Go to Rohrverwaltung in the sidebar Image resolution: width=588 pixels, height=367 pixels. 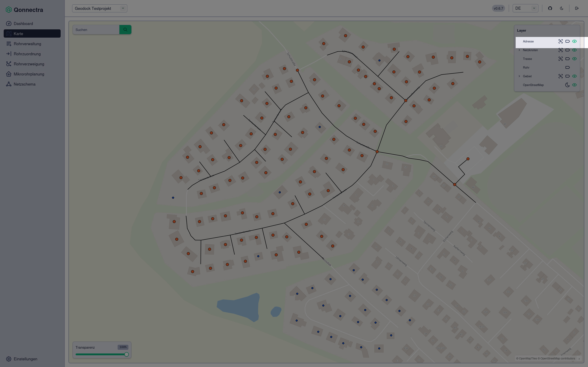pyautogui.click(x=27, y=44)
